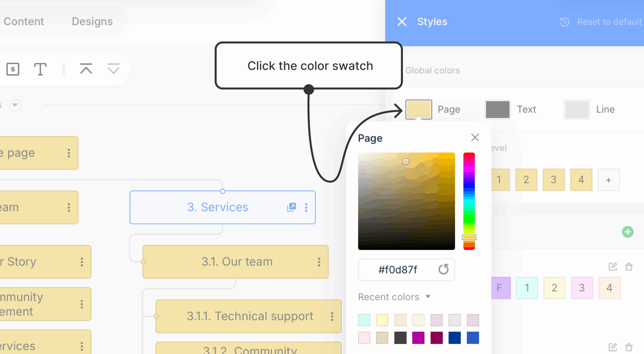This screenshot has height=354, width=644.
Task: Click the expand-down arrow toolbar icon
Action: click(113, 69)
